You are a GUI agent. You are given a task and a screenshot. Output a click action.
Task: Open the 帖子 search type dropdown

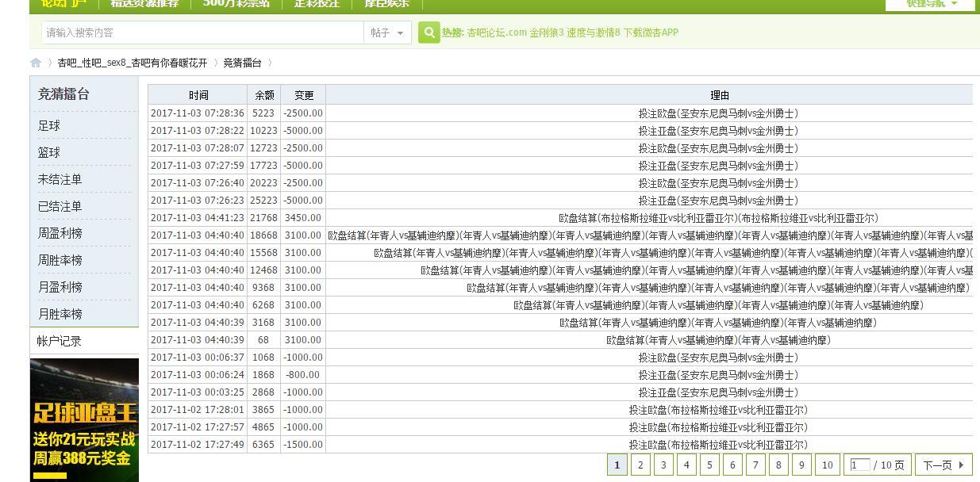pyautogui.click(x=388, y=33)
